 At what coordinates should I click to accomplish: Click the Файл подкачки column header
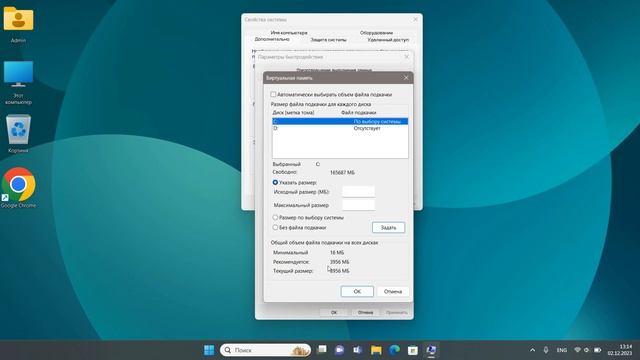pos(358,113)
